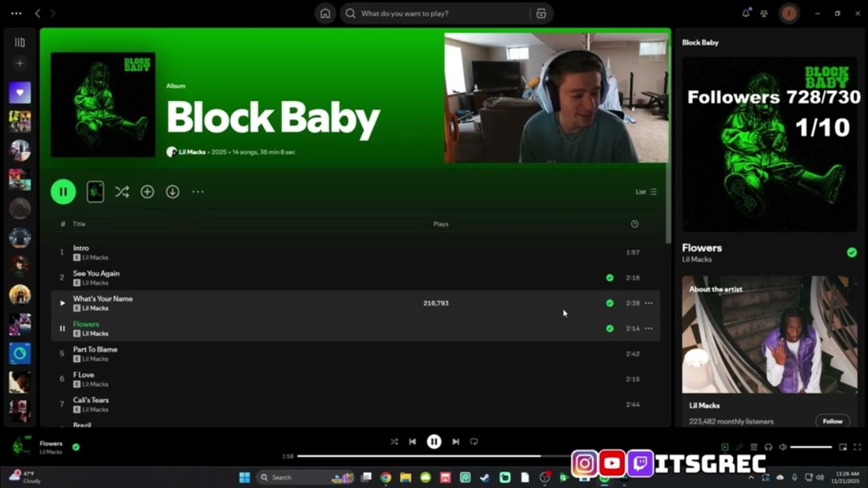Select the Part To Blame track
The width and height of the screenshot is (868, 488).
355,354
